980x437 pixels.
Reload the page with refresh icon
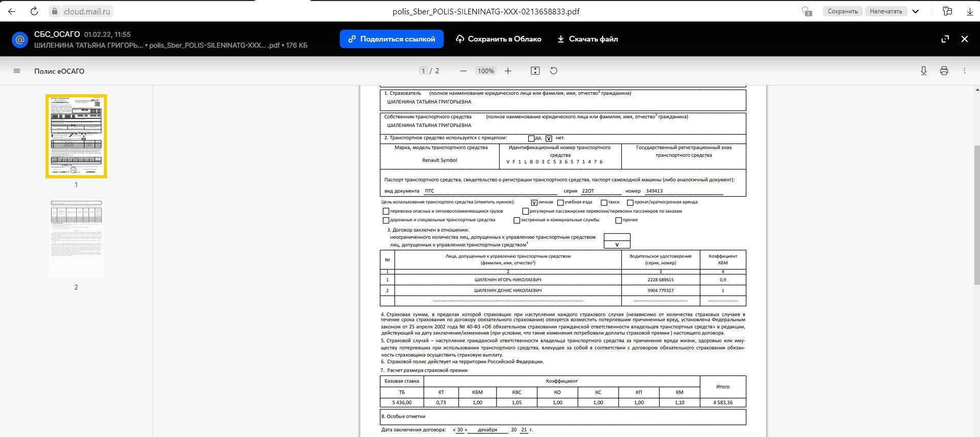34,11
